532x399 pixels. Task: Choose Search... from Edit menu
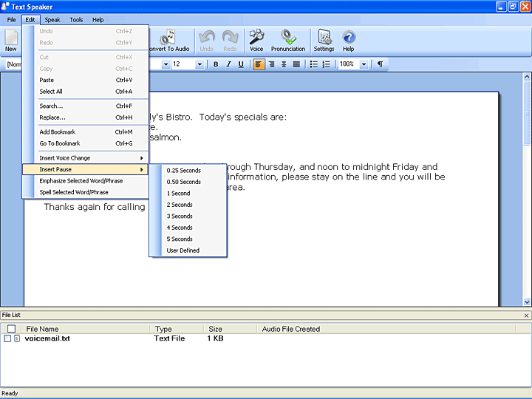[x=85, y=106]
